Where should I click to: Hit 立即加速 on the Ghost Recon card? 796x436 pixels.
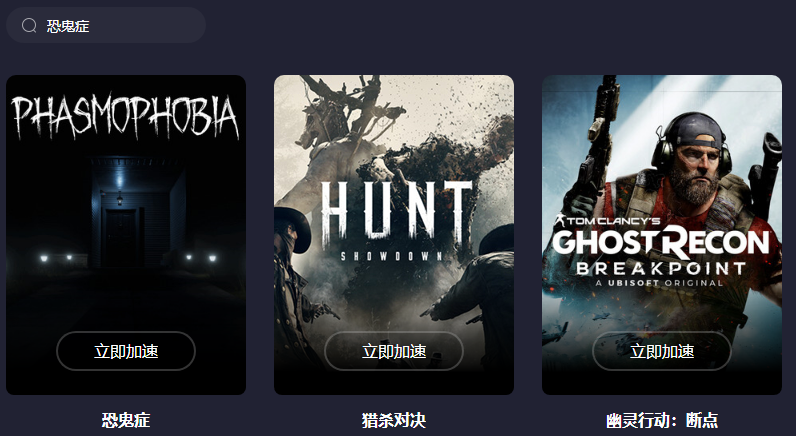pyautogui.click(x=662, y=351)
